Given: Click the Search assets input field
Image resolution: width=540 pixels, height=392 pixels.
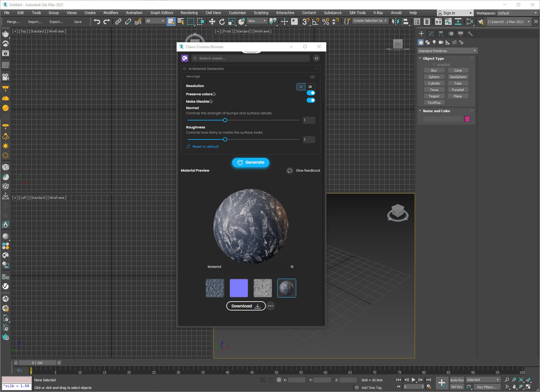Looking at the screenshot, I should click(x=250, y=58).
